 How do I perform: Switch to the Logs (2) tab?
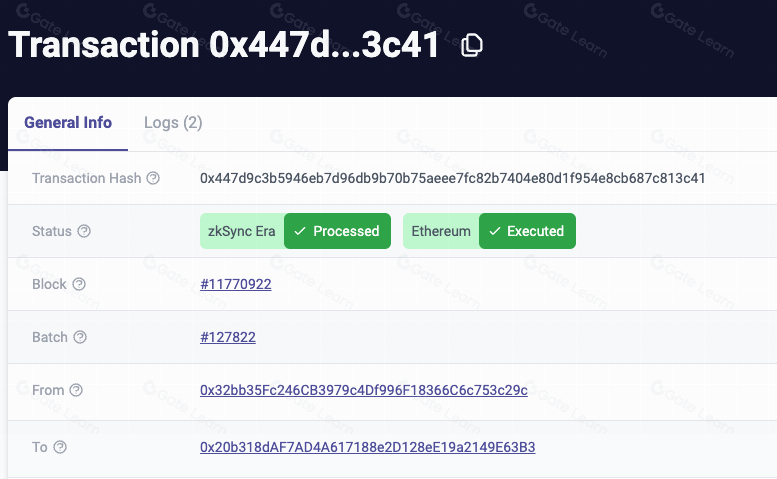(x=173, y=122)
